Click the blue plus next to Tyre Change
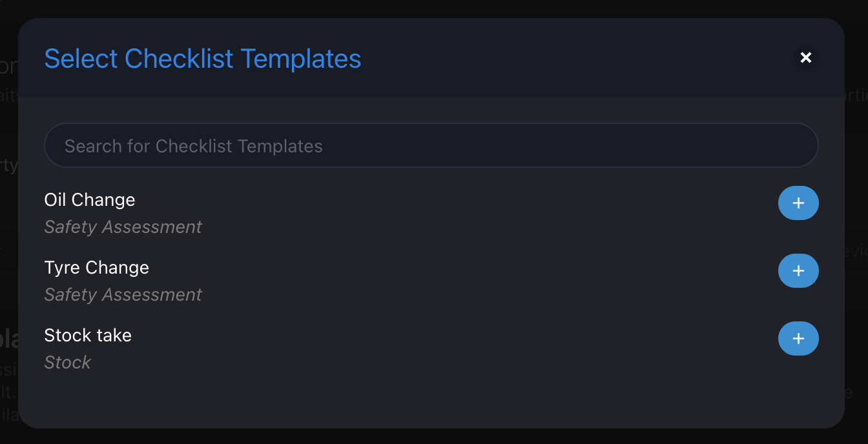This screenshot has height=444, width=868. [798, 271]
